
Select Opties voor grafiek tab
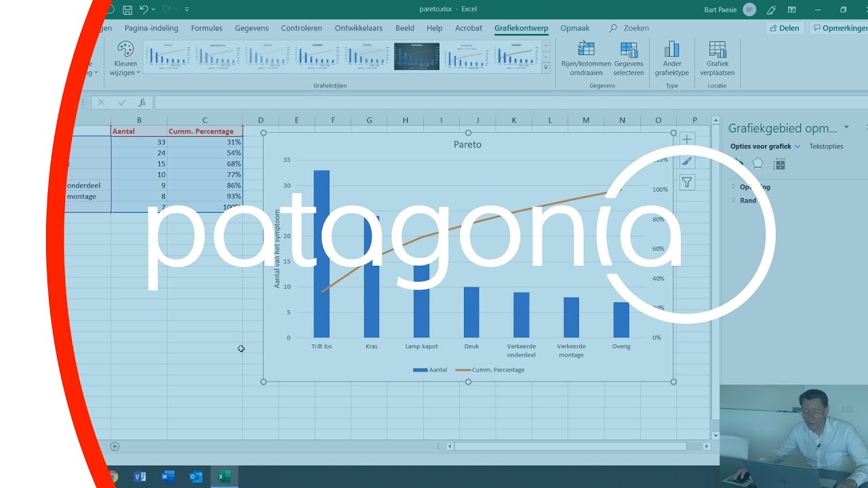pos(761,146)
